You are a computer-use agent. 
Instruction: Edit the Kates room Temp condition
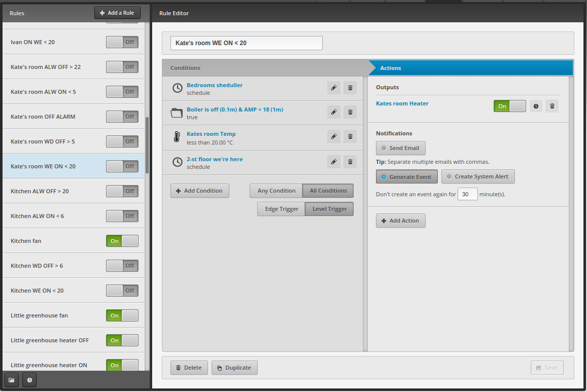coord(333,136)
